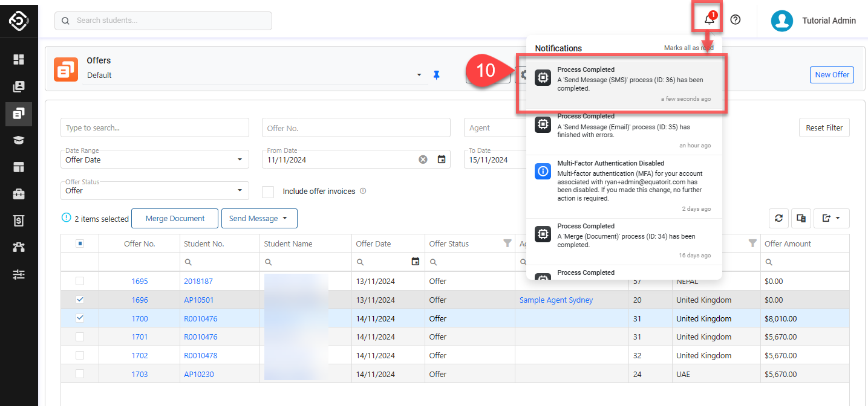This screenshot has height=406, width=868.
Task: Open the column chooser icon
Action: click(801, 219)
